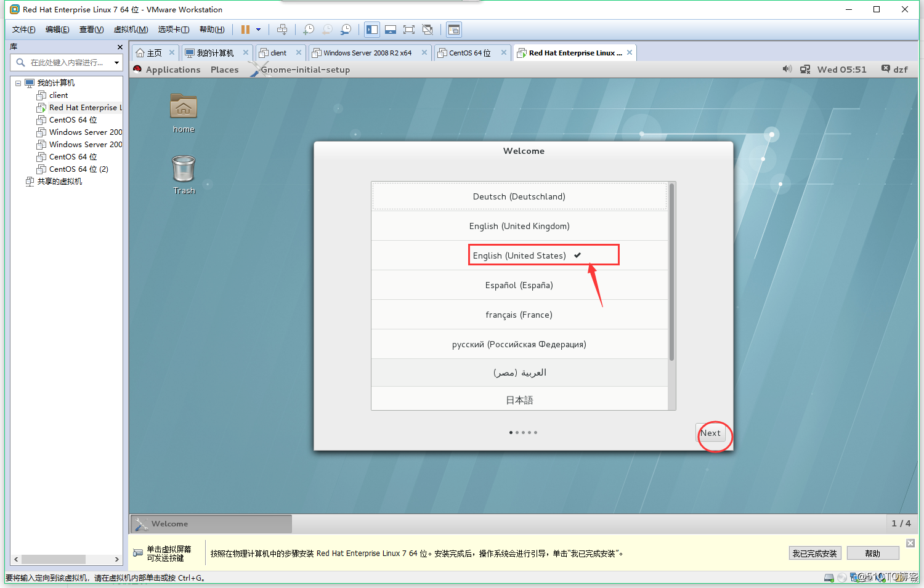The width and height of the screenshot is (924, 588).
Task: Open the GNOME Applications menu
Action: tap(173, 70)
